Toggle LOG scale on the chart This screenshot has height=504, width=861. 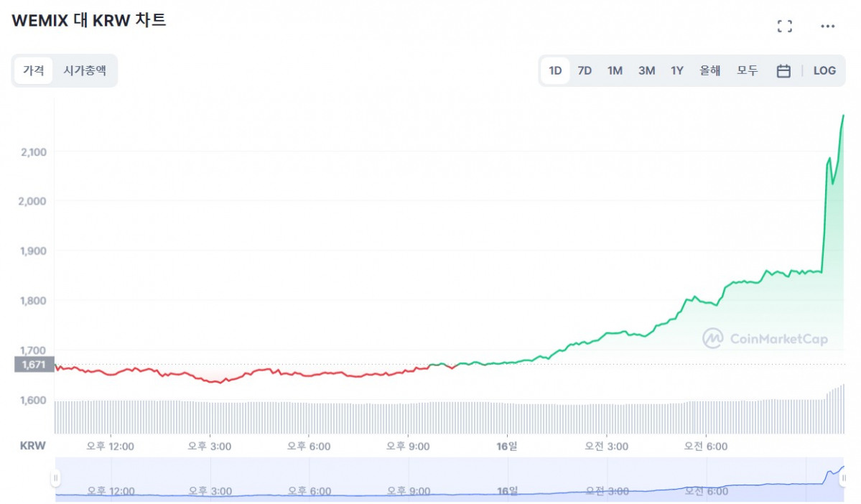[824, 70]
